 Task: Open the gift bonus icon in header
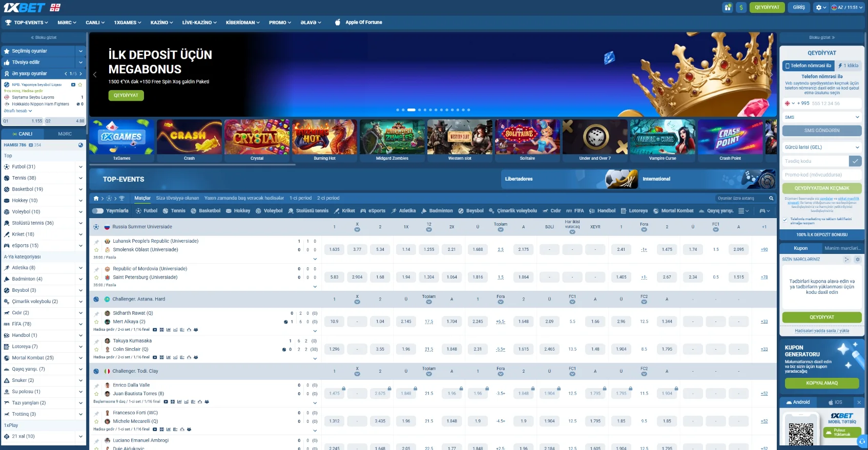tap(727, 7)
